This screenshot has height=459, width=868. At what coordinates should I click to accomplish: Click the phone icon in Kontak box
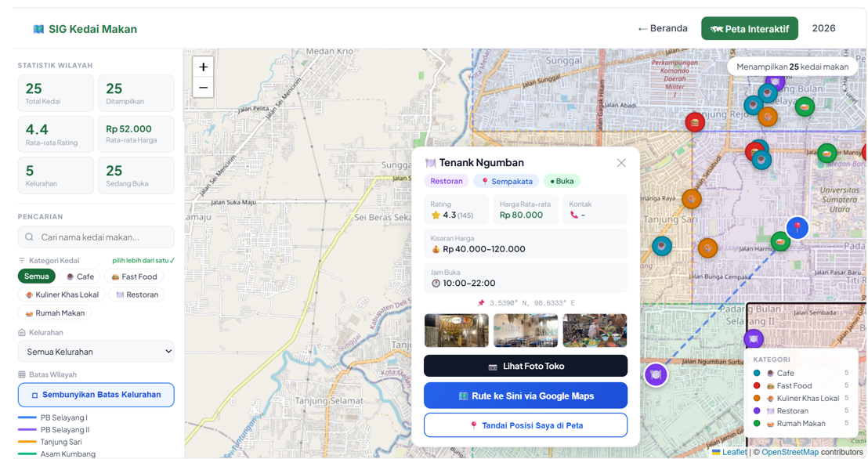click(573, 215)
